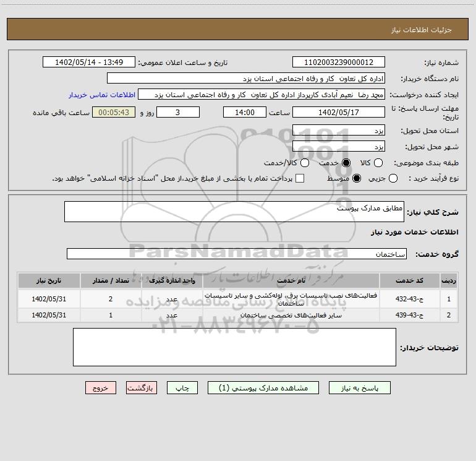Toggle the اسناد خزانه اسلامی payment checkbox

coord(300,178)
